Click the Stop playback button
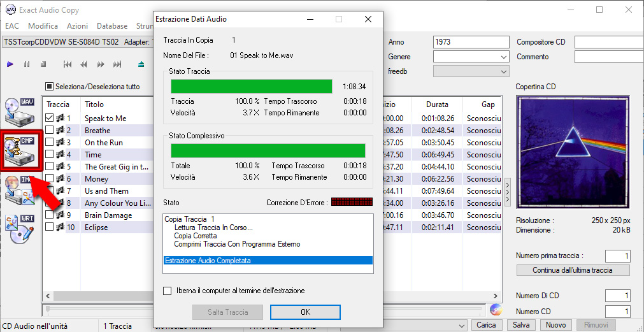The width and height of the screenshot is (644, 332). click(43, 64)
